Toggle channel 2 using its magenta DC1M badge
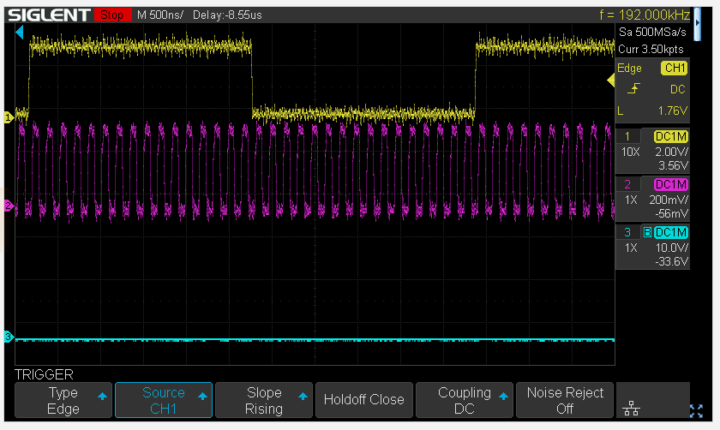 click(668, 185)
